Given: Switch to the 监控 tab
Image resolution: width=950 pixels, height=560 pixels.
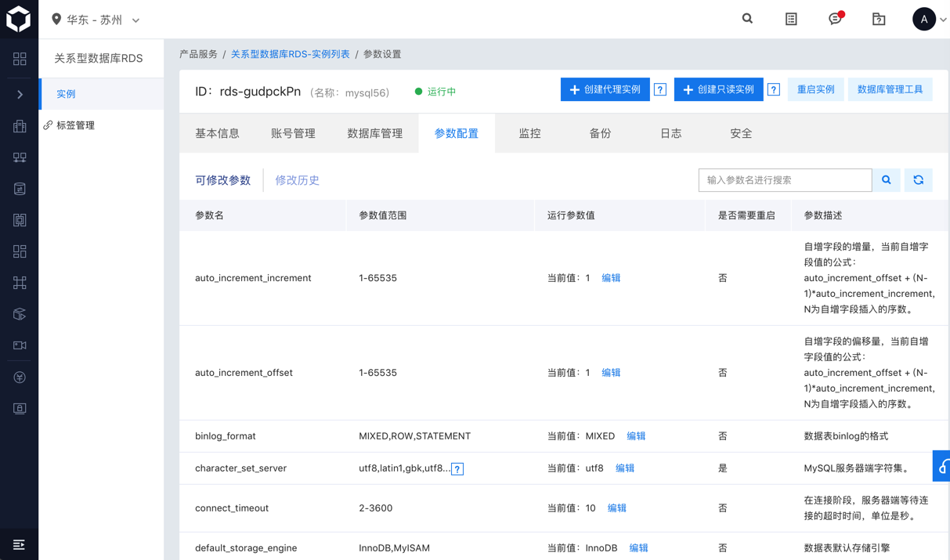Looking at the screenshot, I should click(529, 134).
